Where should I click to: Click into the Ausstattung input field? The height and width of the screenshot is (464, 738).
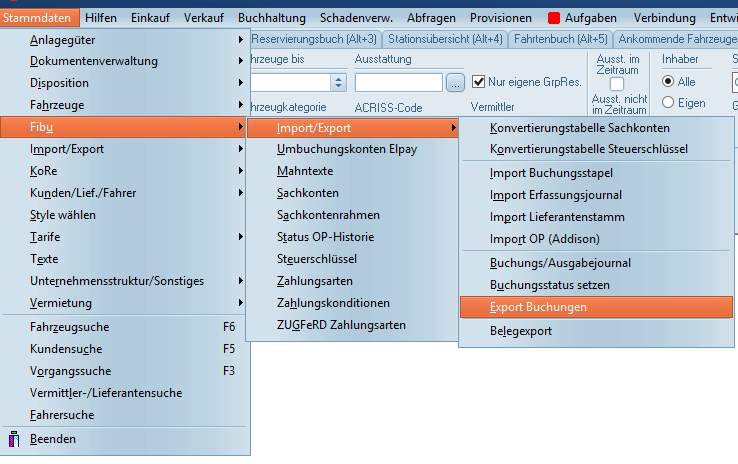click(x=398, y=82)
